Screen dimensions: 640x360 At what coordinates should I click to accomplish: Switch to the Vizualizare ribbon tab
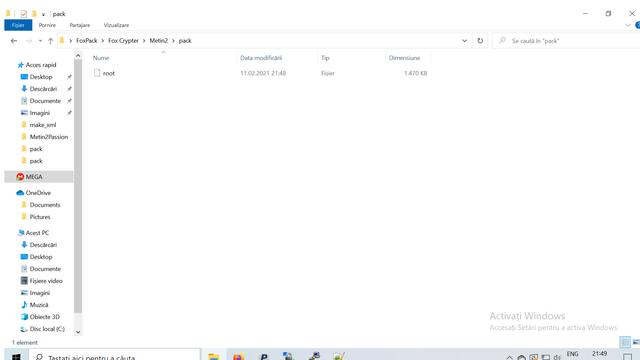[116, 25]
